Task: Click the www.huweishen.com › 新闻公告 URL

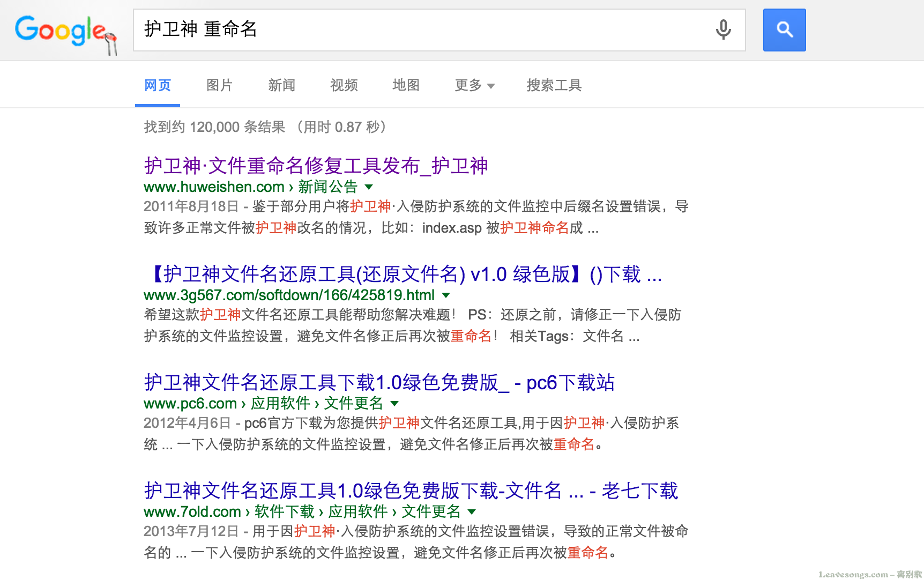Action: [x=250, y=187]
